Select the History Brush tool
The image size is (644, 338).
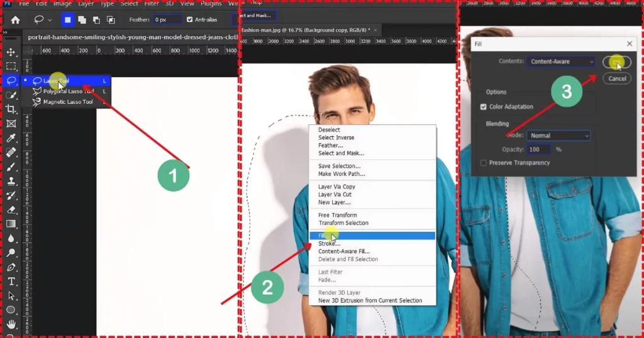point(11,195)
